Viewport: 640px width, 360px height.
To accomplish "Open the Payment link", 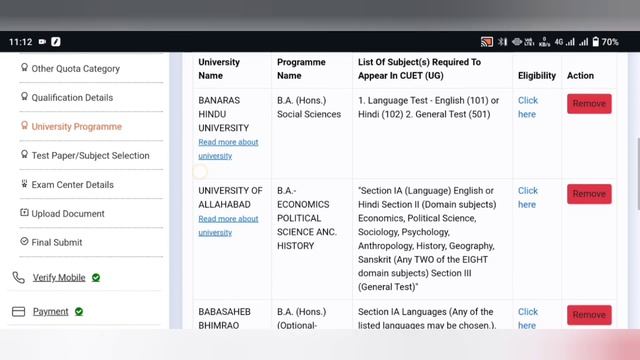I will point(51,311).
